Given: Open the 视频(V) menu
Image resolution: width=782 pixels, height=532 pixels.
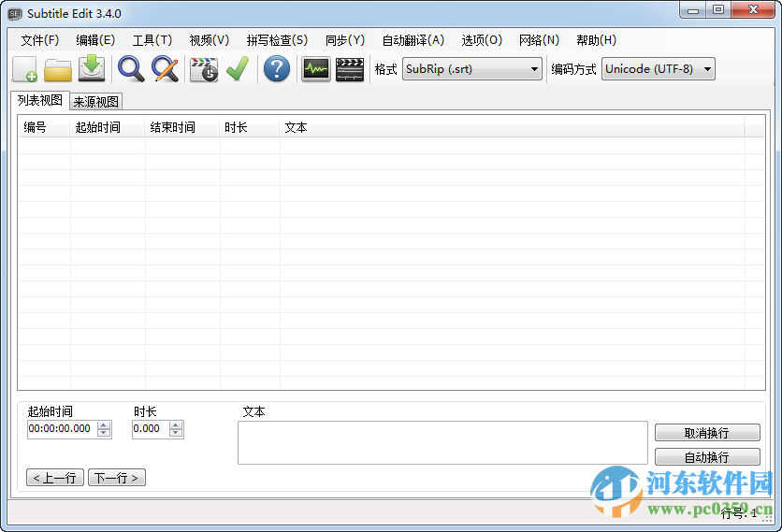Looking at the screenshot, I should tap(209, 40).
